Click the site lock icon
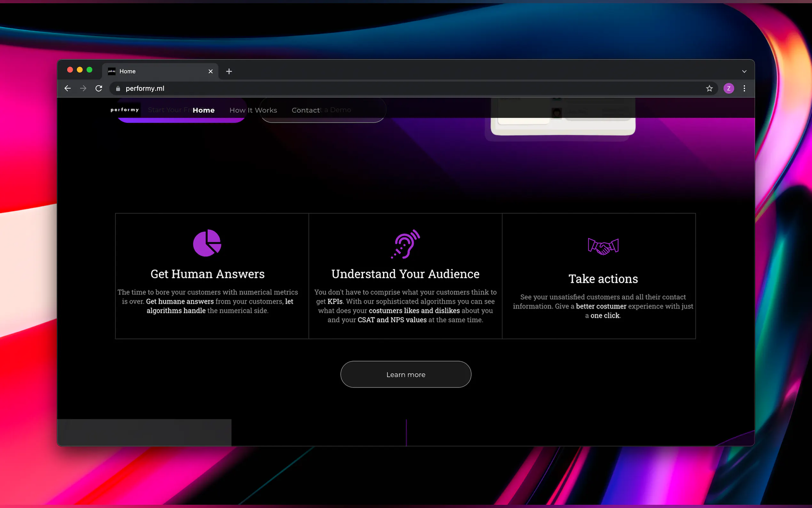This screenshot has height=508, width=812. 118,88
